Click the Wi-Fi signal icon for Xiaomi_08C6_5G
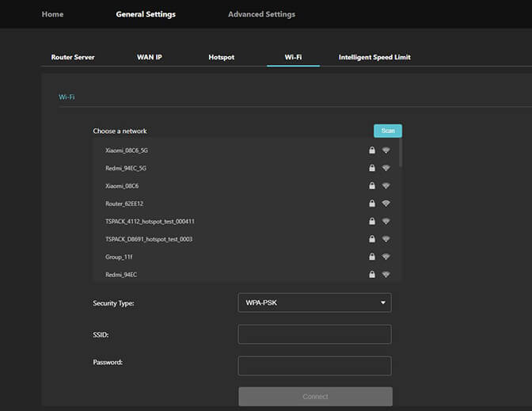Screen dimensions: 532x411 point(386,150)
